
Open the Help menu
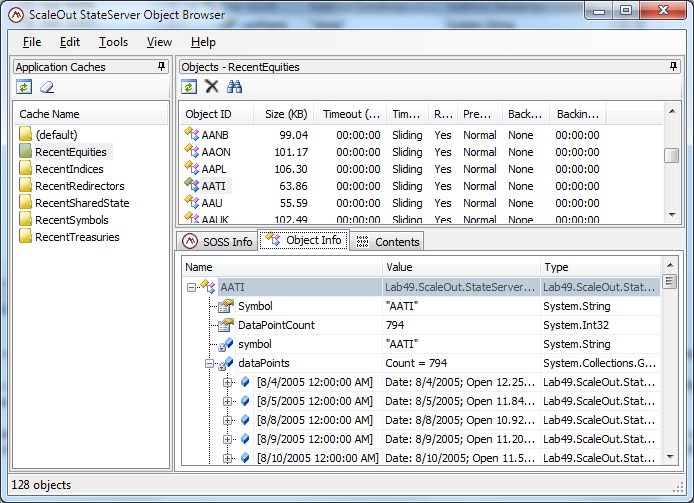[x=203, y=42]
